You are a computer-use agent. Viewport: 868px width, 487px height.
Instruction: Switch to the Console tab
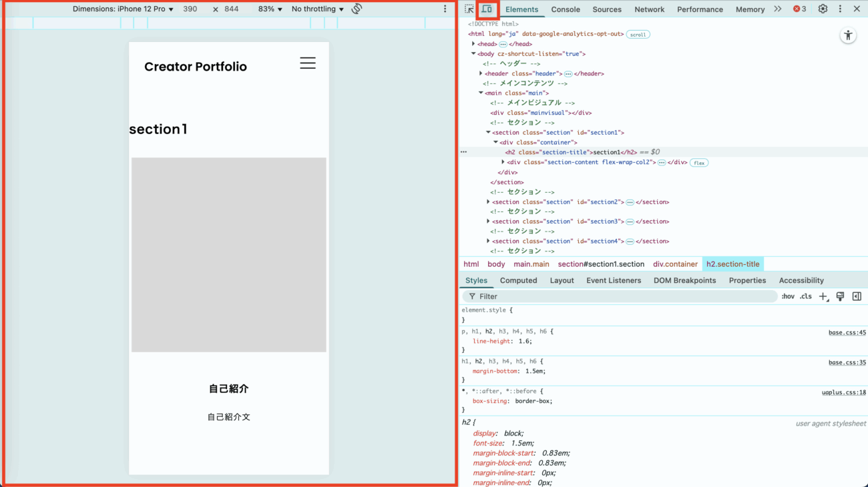pos(565,9)
